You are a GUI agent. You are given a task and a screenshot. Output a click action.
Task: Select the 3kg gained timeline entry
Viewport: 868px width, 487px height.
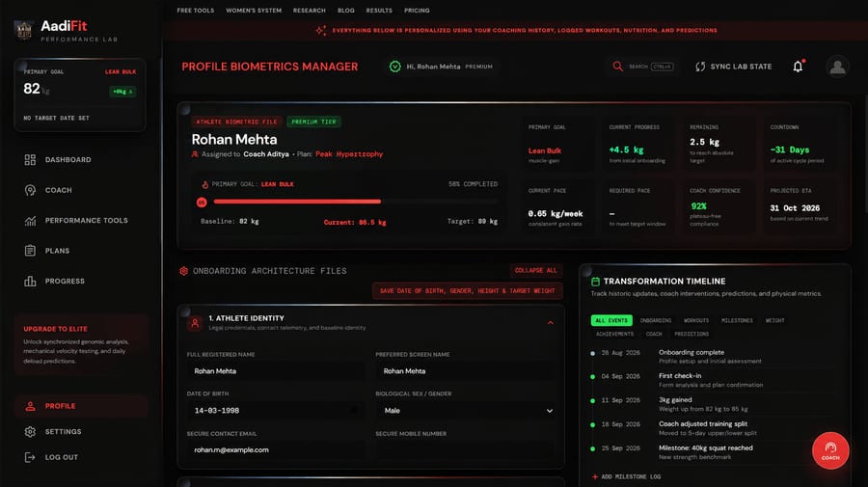point(714,404)
